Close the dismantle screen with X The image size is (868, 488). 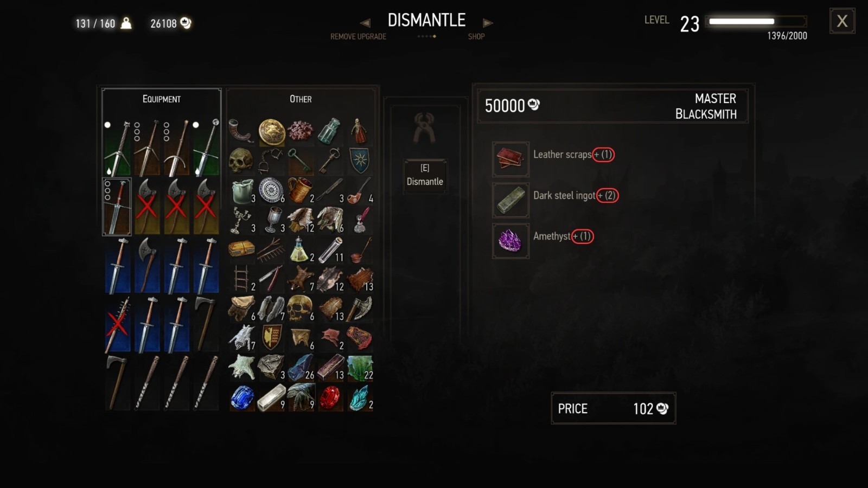[x=842, y=21]
